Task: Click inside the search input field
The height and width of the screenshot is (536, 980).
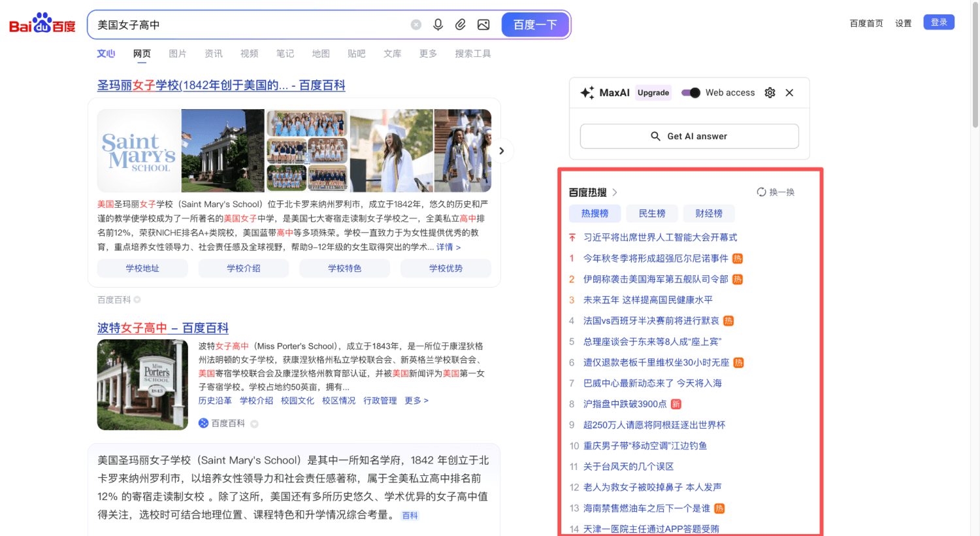Action: click(x=252, y=25)
